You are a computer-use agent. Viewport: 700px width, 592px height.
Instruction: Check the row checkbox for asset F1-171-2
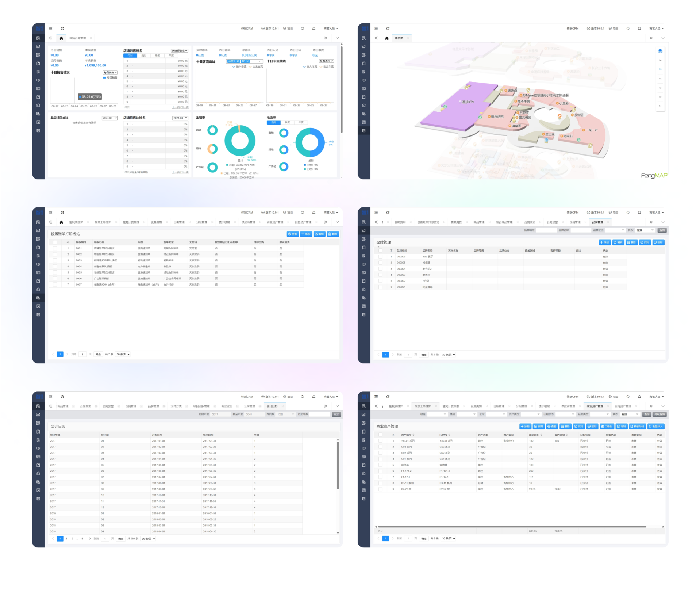380,471
